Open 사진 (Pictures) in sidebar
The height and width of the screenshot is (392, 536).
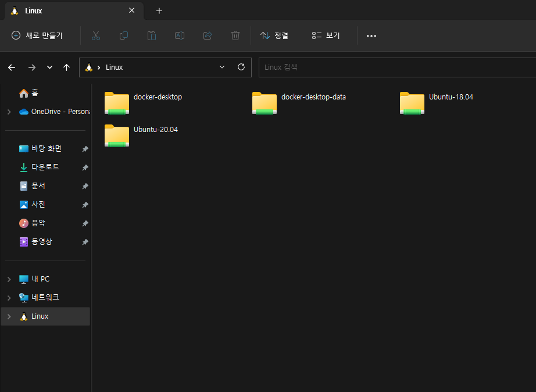click(32, 205)
